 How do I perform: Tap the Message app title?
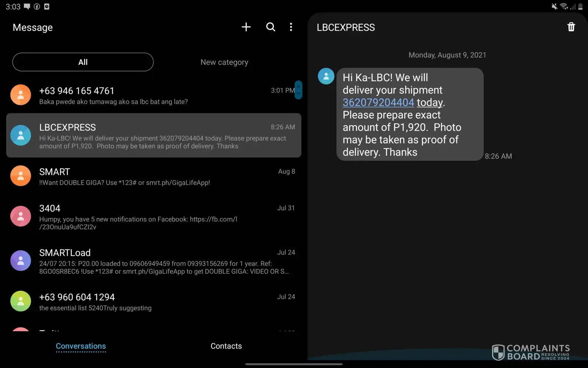[33, 28]
